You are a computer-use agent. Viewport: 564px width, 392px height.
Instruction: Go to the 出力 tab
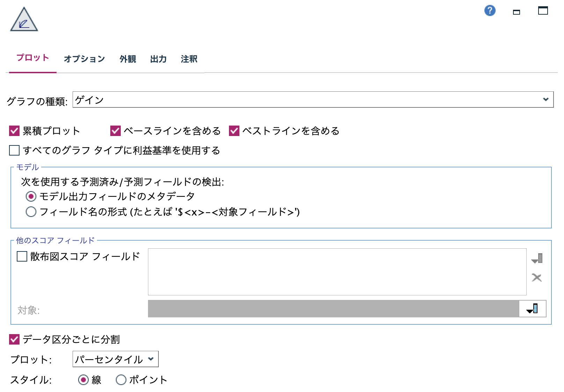click(x=158, y=59)
